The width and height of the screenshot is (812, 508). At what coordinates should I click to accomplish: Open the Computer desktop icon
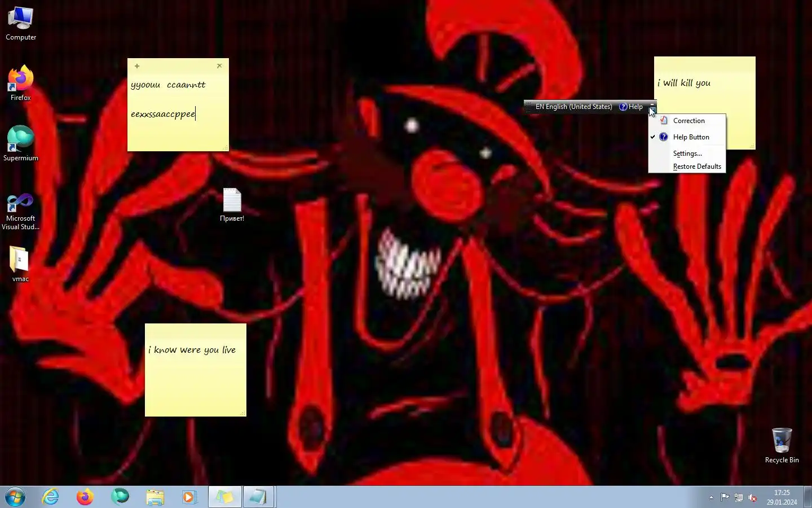coord(21,24)
